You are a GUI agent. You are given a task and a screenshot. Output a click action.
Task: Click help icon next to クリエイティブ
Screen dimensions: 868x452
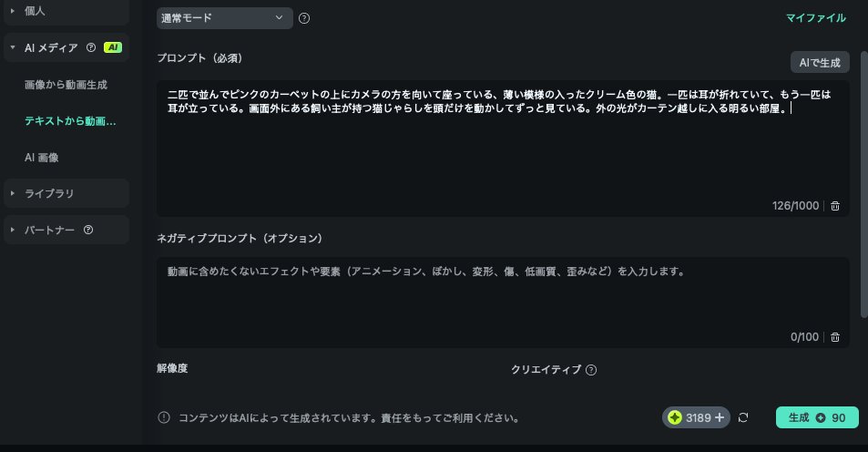click(591, 370)
